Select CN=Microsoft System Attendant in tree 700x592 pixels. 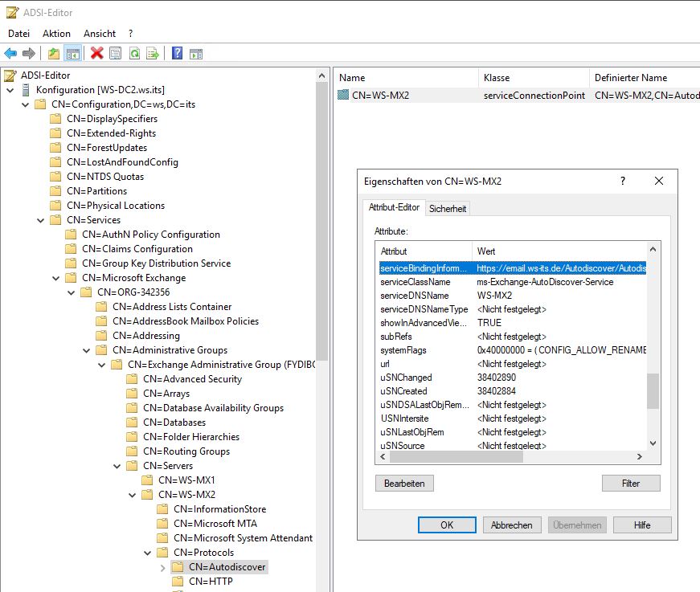243,538
